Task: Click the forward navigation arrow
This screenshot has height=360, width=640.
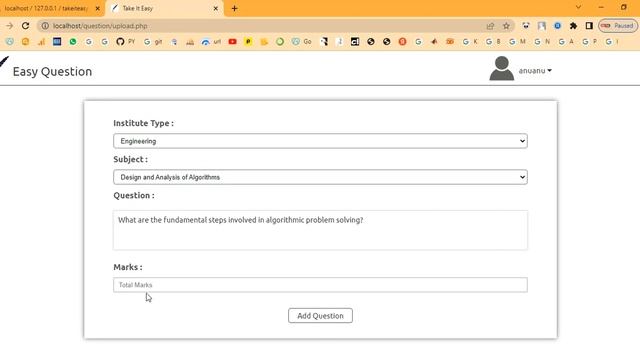Action: click(x=9, y=26)
